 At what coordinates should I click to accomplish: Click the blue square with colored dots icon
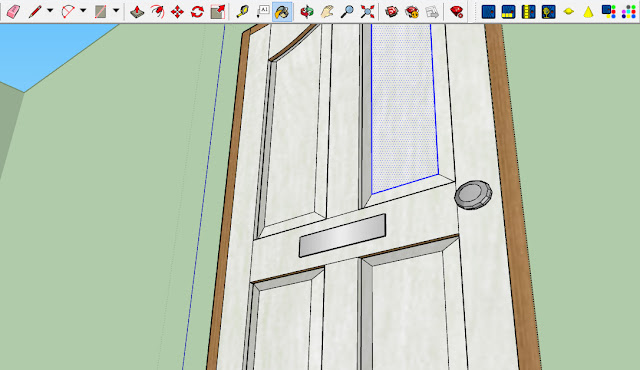[x=609, y=12]
